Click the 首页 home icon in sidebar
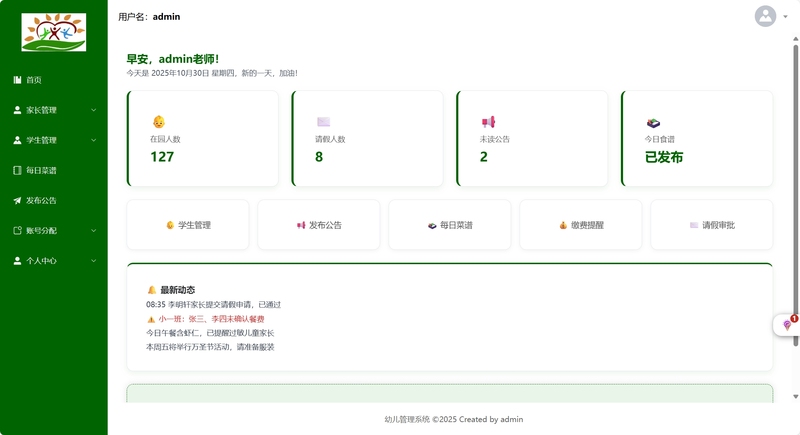The image size is (800, 435). (x=17, y=80)
